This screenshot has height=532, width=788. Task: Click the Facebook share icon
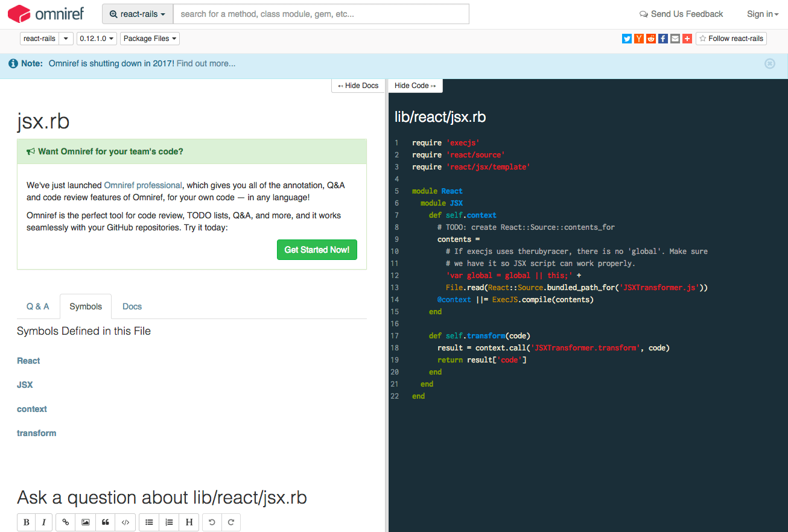(x=663, y=39)
